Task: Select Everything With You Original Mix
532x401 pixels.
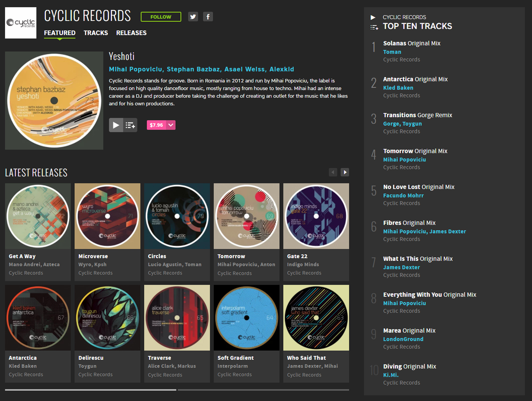Action: pyautogui.click(x=430, y=294)
